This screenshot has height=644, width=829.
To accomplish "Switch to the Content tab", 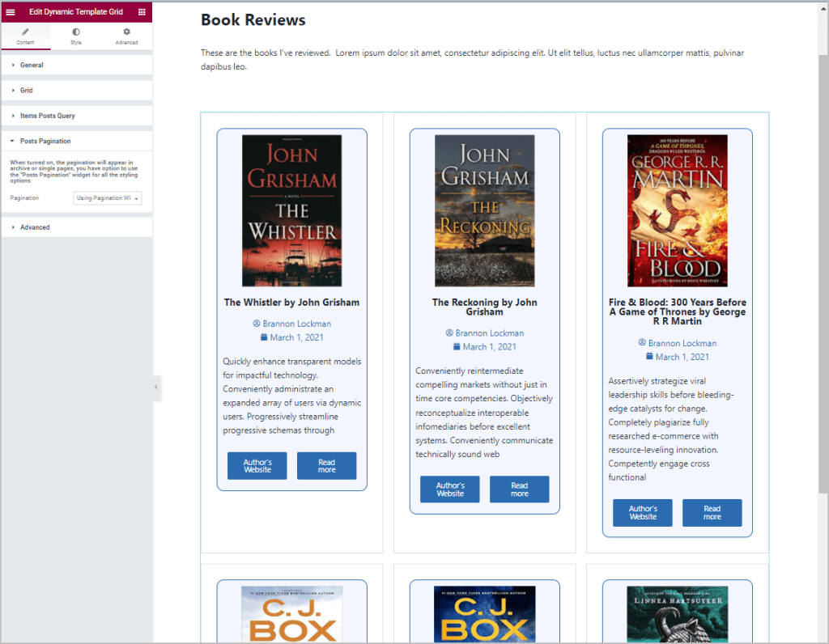I will tap(25, 36).
